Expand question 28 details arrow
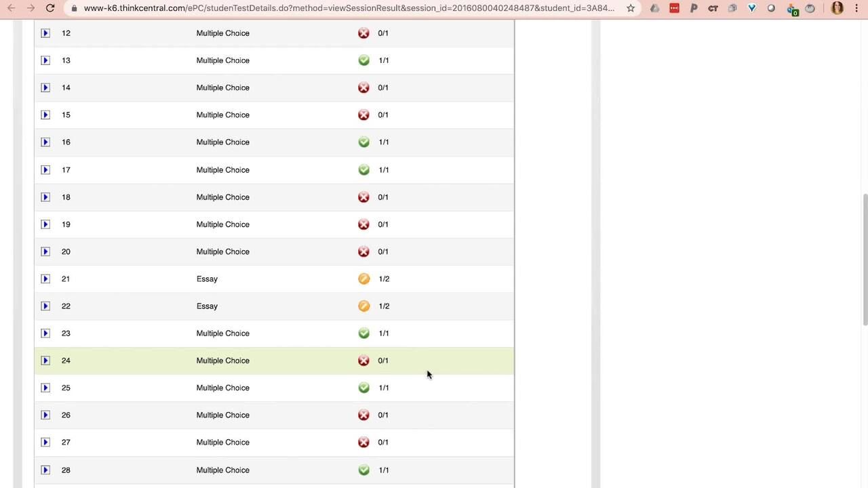Screen dimensions: 868x488 (x=45, y=470)
